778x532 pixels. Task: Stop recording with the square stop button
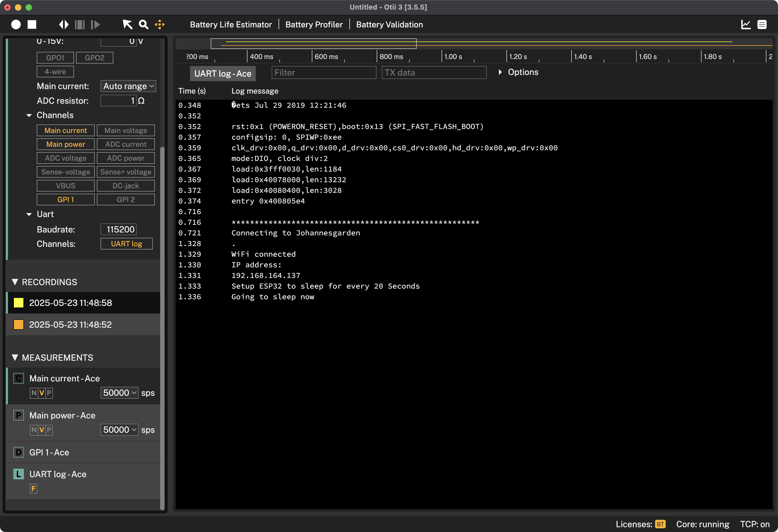(32, 24)
